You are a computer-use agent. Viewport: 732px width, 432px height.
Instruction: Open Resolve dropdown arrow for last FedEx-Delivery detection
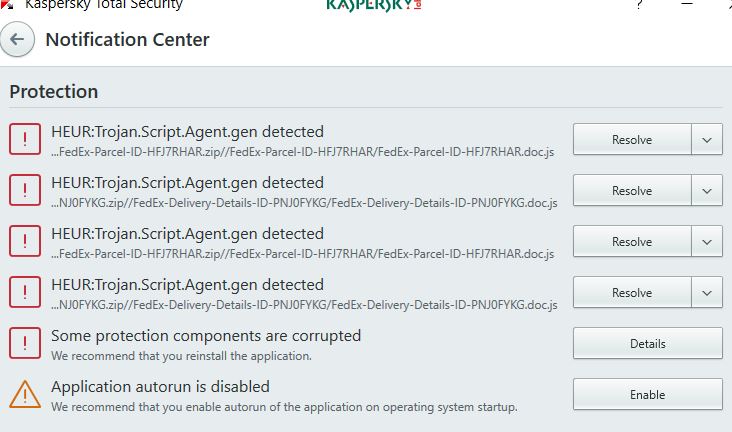click(707, 292)
